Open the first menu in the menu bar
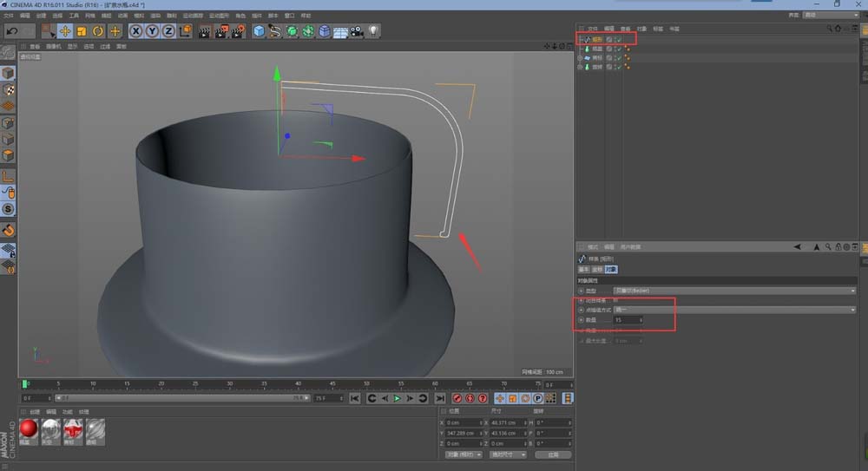868x471 pixels. point(7,15)
